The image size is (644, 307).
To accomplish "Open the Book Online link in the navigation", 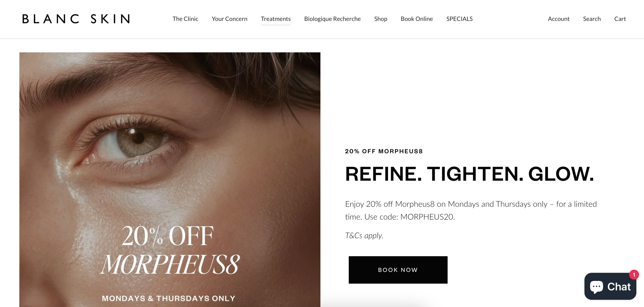I will coord(417,19).
